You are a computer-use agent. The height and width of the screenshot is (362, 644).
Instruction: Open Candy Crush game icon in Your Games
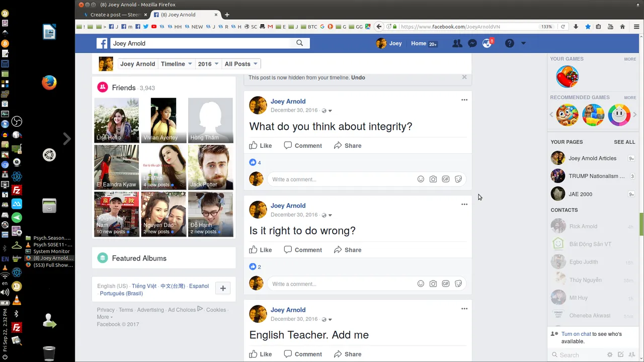(x=567, y=77)
